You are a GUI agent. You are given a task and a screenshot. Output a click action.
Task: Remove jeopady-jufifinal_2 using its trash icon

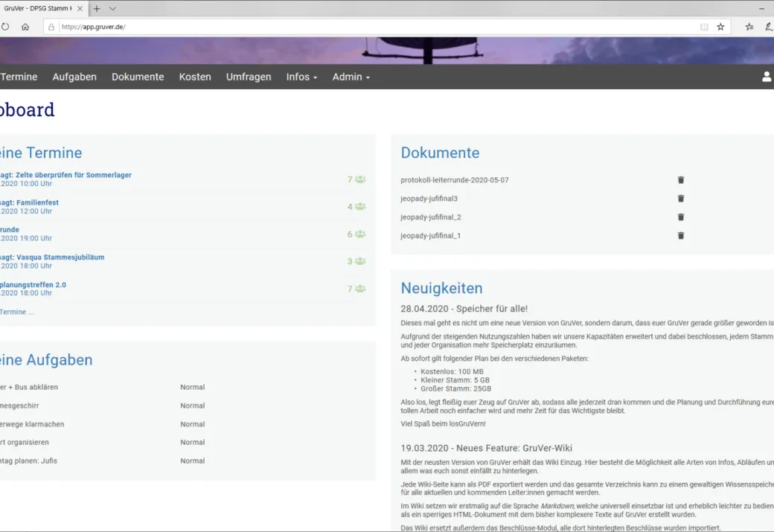681,217
